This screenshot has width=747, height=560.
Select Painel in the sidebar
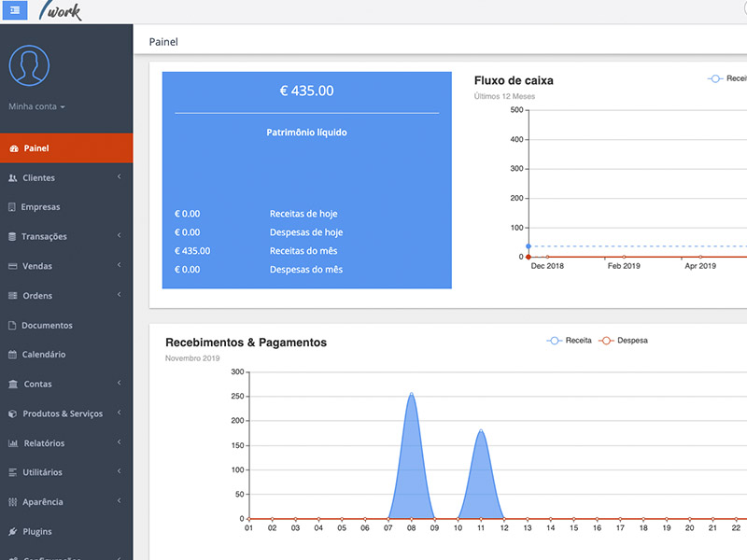click(37, 148)
